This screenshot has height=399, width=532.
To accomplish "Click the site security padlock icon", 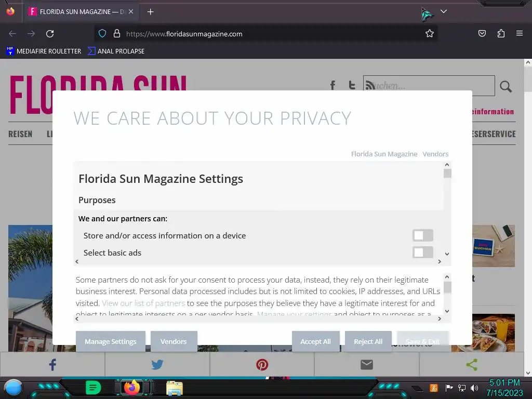I will point(117,34).
